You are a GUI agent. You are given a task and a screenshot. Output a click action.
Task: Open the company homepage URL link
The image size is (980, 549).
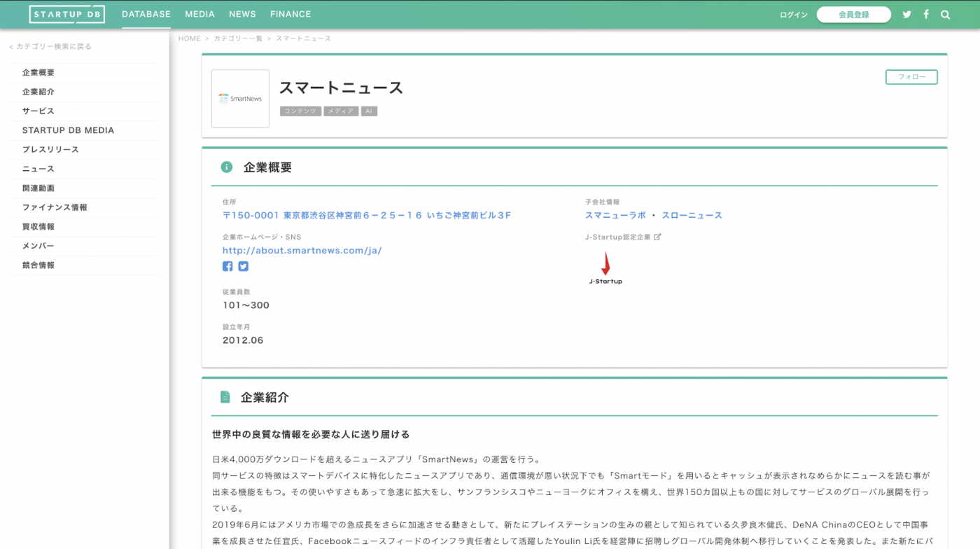point(302,250)
